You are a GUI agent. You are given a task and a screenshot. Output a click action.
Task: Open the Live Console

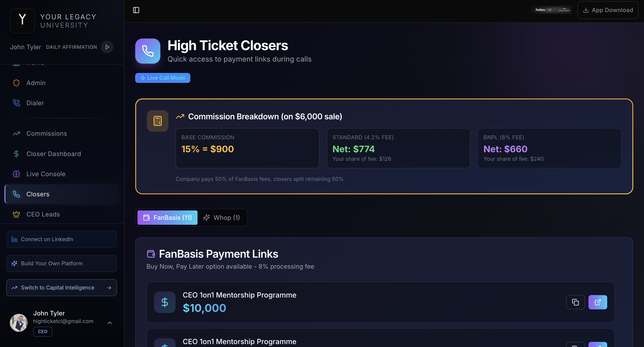[x=46, y=174]
